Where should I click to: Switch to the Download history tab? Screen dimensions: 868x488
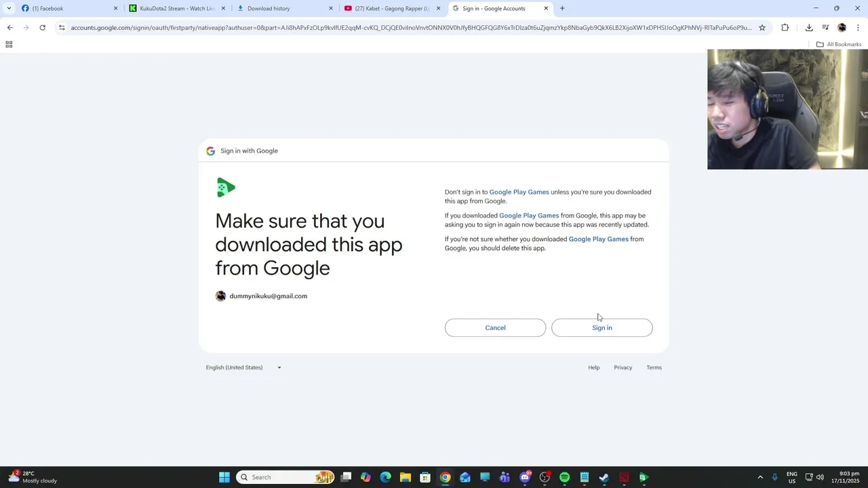coord(285,8)
